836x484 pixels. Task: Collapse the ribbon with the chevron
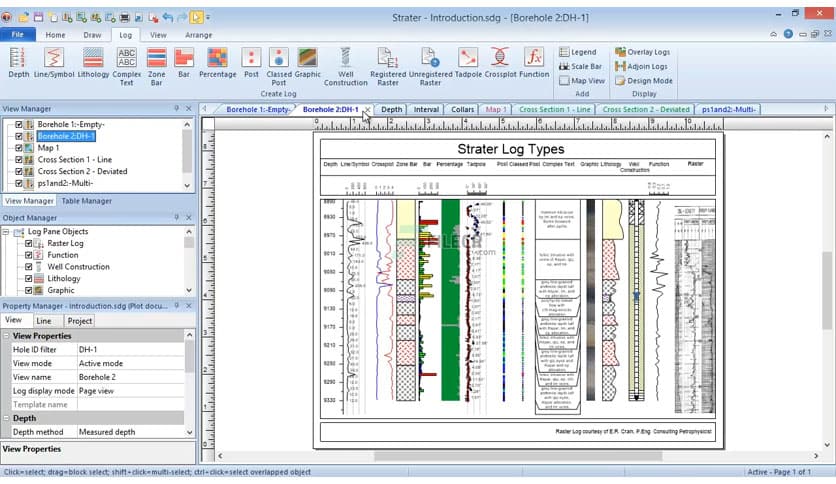[x=773, y=34]
